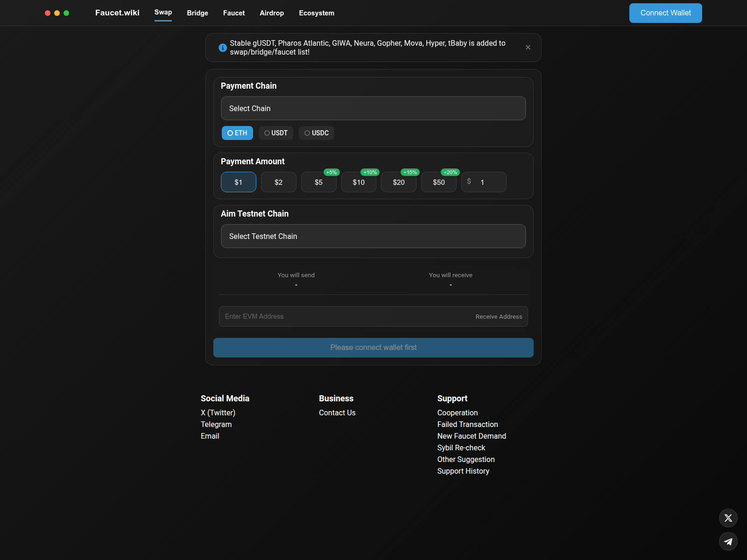Open the Other Suggestion link

pyautogui.click(x=466, y=460)
